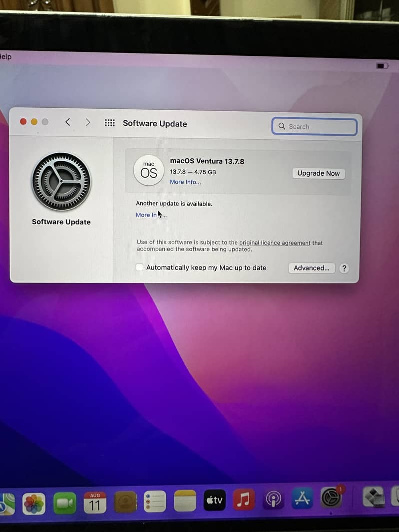This screenshot has height=532, width=399.
Task: Open the original licence agreement link
Action: coord(275,243)
